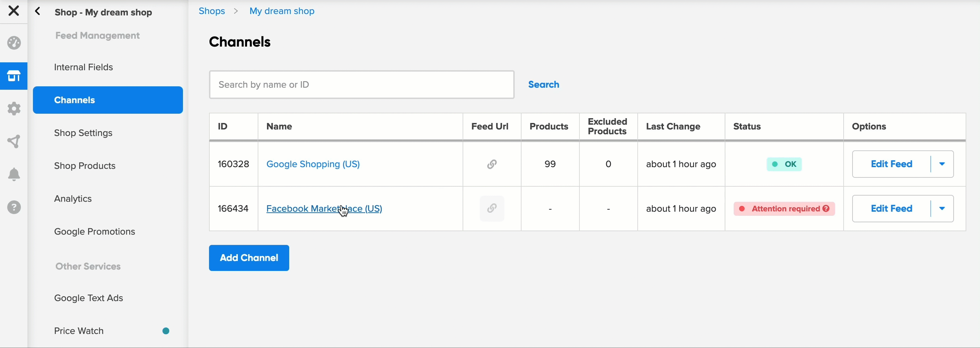Screen dimensions: 980x348
Task: Open Shop Settings menu item
Action: (x=83, y=133)
